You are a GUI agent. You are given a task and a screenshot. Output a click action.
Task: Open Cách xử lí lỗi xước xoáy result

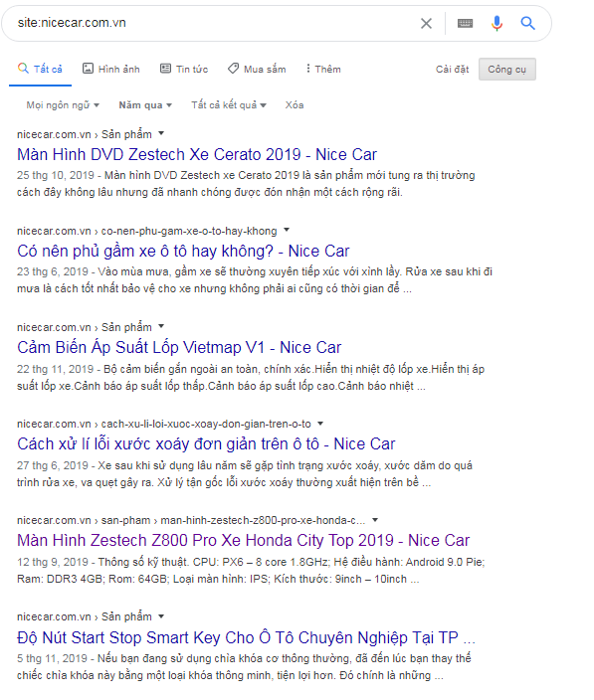[206, 443]
